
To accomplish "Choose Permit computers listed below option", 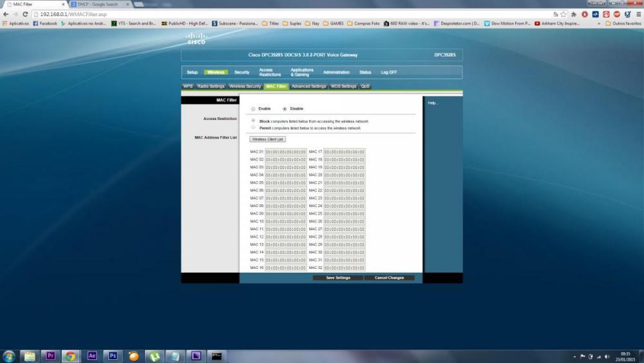I will 253,128.
